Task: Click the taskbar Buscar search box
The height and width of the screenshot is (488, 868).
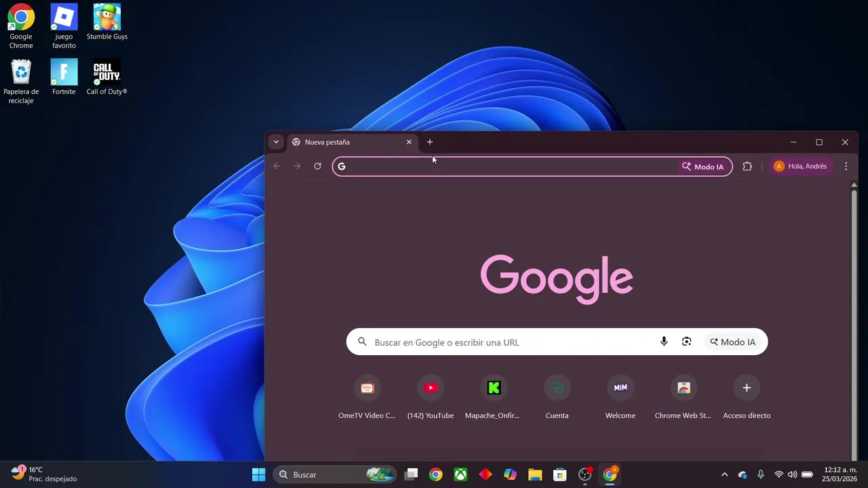Action: [x=335, y=474]
